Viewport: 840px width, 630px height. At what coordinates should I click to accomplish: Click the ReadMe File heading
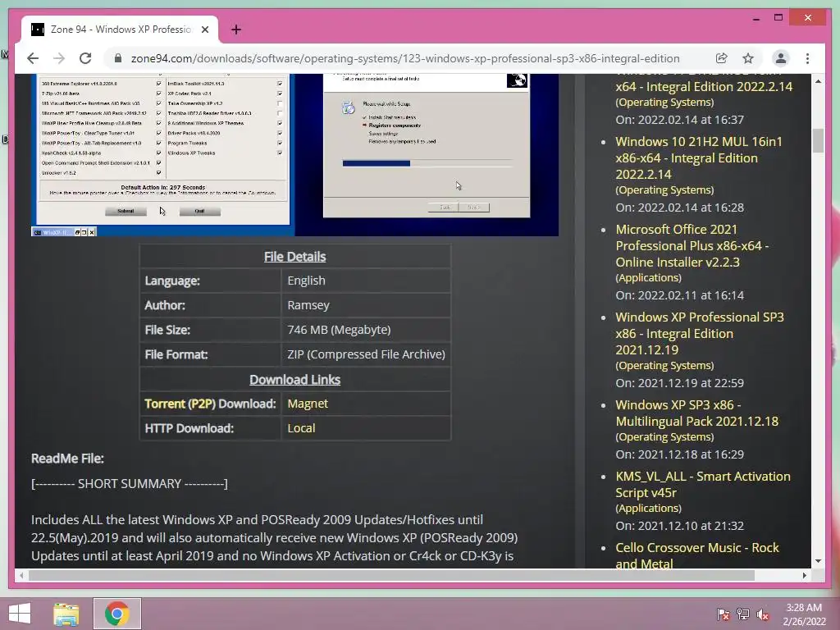[67, 459]
